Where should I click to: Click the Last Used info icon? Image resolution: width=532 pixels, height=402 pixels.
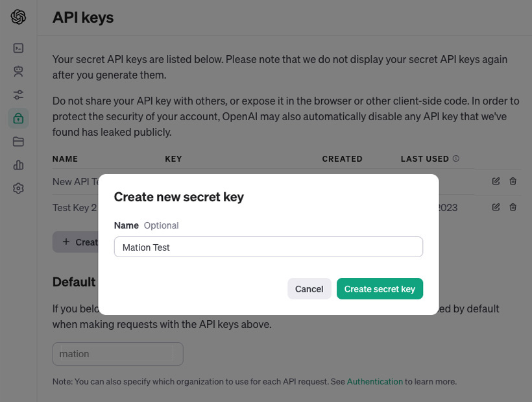pyautogui.click(x=456, y=158)
